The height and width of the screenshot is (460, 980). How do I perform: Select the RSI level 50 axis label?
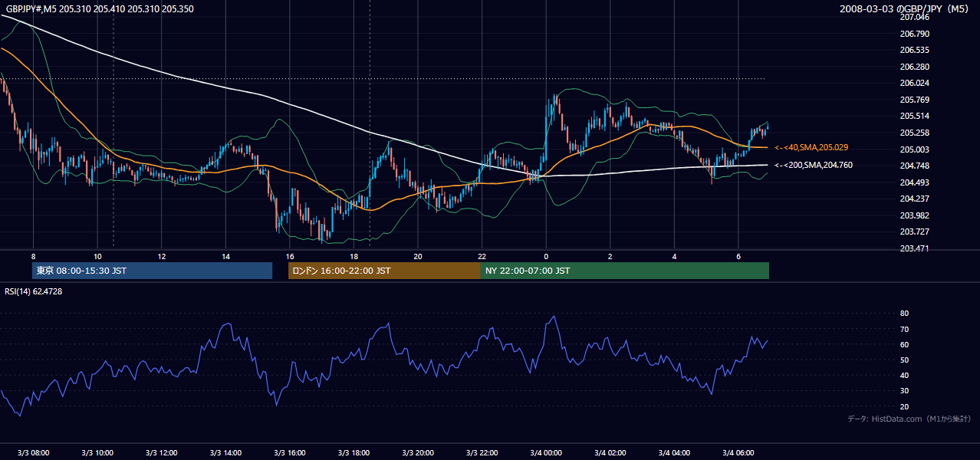pos(904,360)
